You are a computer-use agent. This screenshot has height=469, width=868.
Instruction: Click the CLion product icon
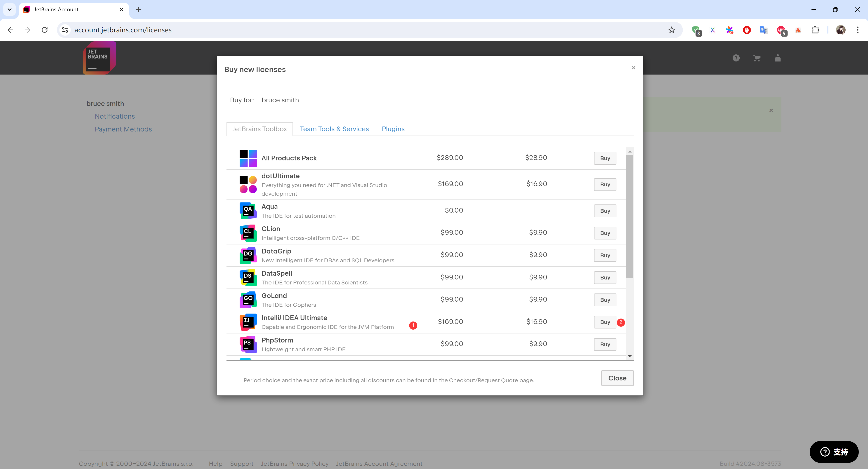point(248,233)
